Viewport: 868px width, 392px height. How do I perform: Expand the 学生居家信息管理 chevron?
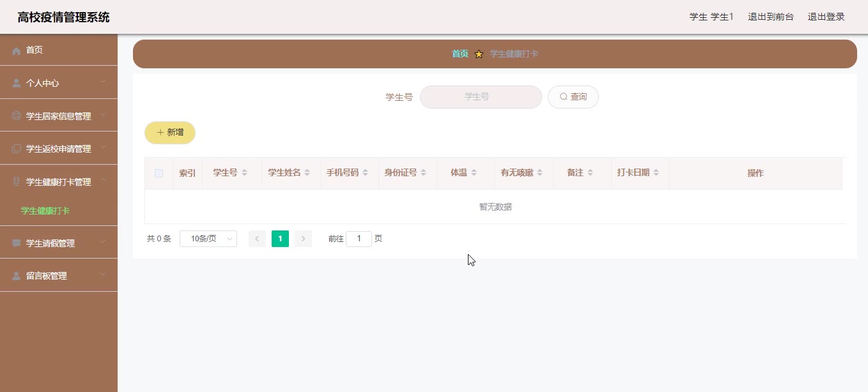102,116
